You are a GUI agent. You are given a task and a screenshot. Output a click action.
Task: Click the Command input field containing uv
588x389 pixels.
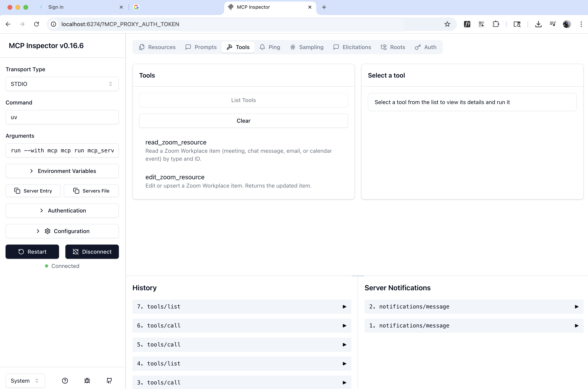click(62, 117)
